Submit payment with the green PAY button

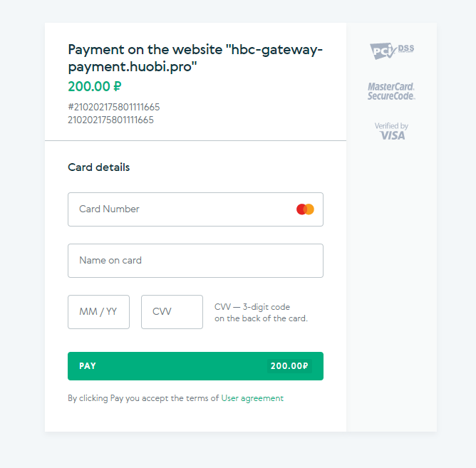coord(195,366)
